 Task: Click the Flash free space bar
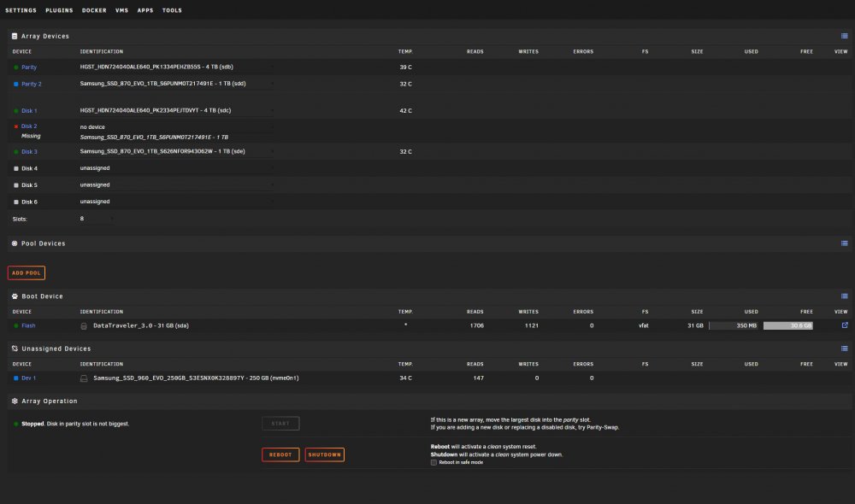pos(788,325)
